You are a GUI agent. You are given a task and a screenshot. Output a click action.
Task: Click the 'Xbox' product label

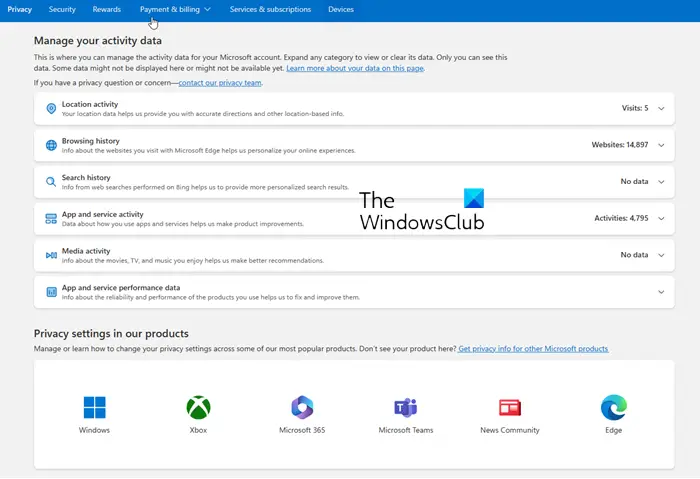[x=198, y=430]
